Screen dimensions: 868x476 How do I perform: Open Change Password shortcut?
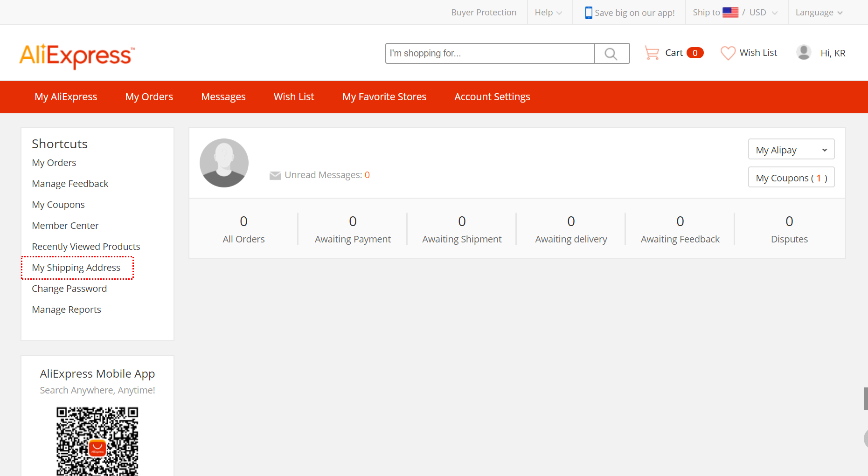click(x=69, y=289)
